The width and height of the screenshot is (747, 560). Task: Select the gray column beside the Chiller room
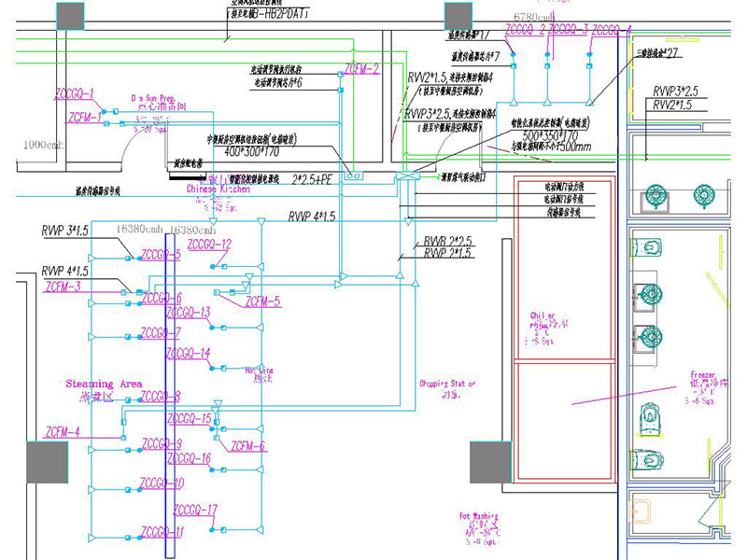(490, 462)
